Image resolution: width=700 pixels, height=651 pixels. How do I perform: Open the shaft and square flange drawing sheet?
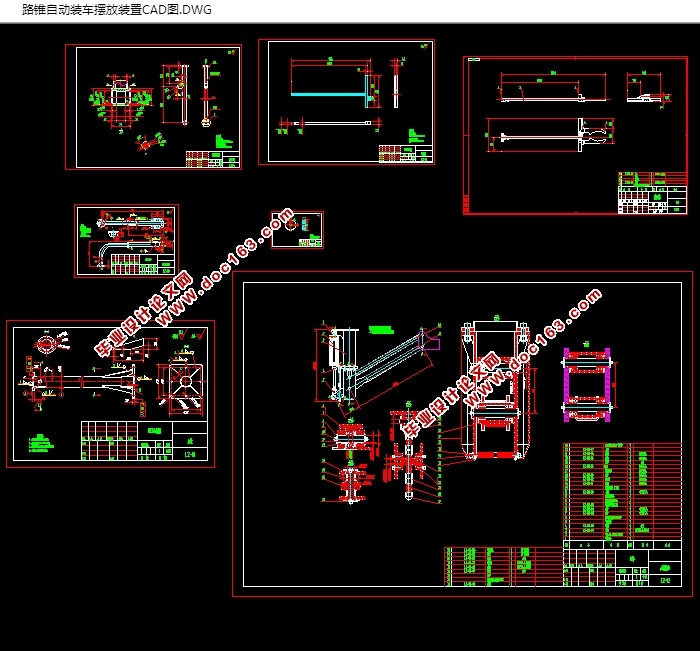pos(111,394)
